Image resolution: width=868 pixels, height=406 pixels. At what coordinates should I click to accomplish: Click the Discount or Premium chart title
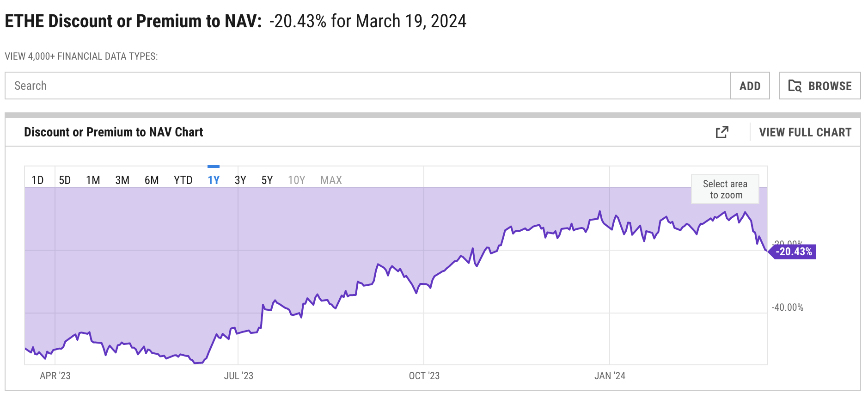(x=113, y=132)
